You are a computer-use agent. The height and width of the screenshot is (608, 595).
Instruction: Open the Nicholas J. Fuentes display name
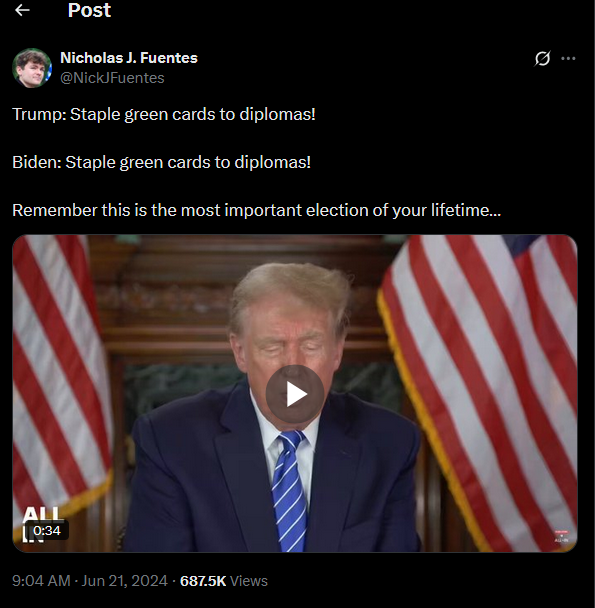click(x=129, y=58)
